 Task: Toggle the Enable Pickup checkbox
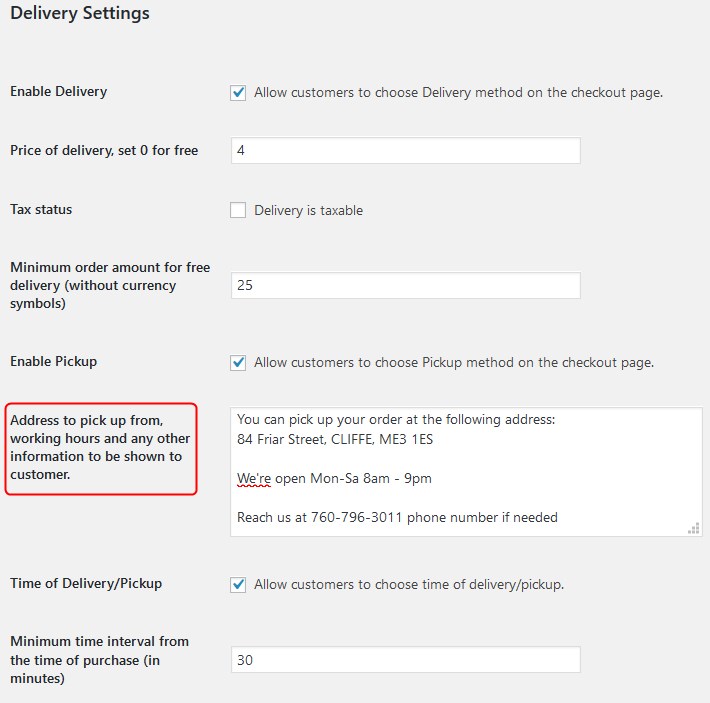[x=238, y=363]
